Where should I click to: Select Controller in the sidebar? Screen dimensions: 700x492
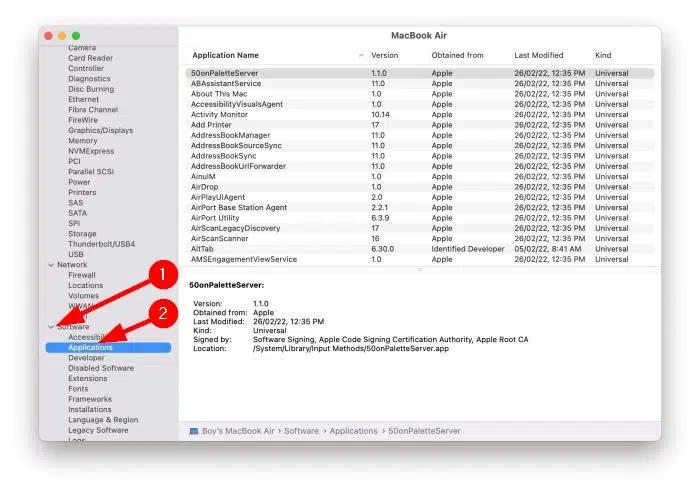[86, 68]
